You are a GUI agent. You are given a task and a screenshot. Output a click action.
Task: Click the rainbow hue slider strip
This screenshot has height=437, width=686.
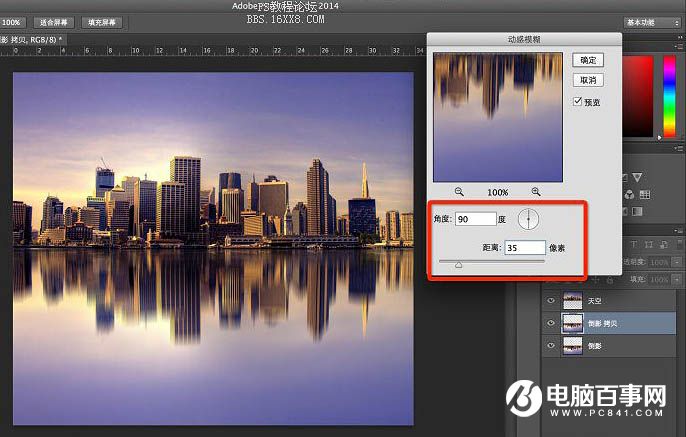[669, 96]
